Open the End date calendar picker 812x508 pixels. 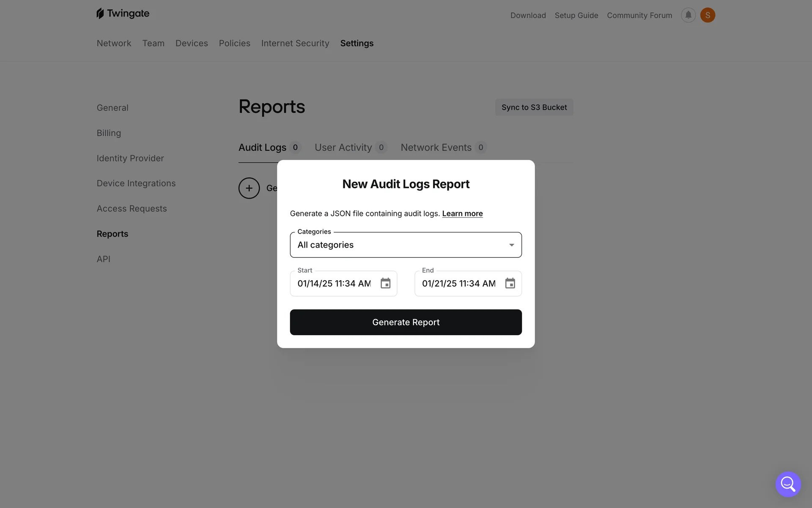(x=510, y=283)
